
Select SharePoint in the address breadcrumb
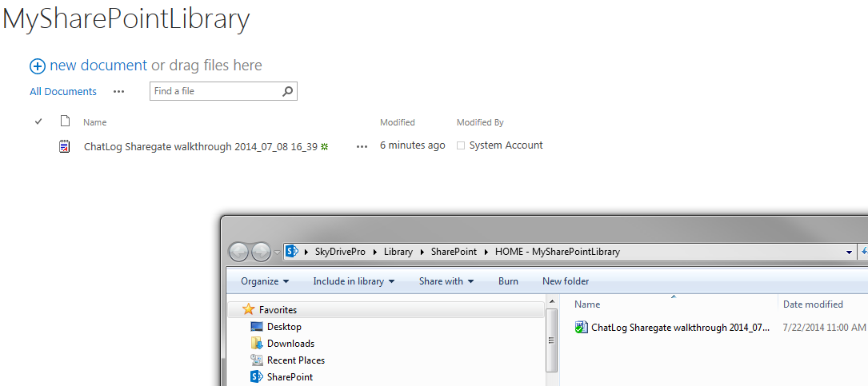(454, 252)
